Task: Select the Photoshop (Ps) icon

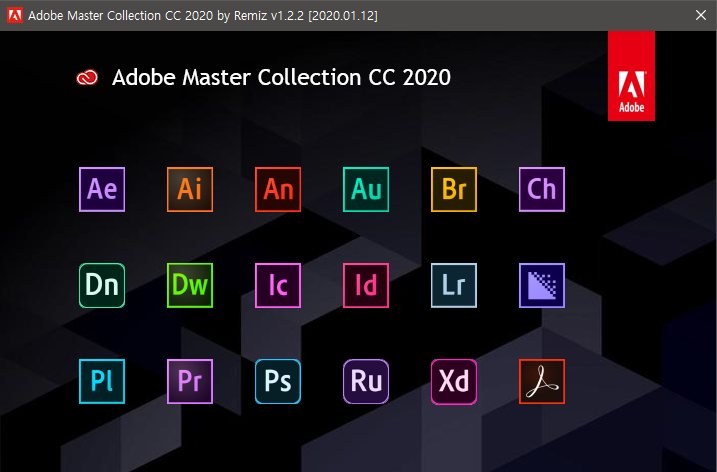Action: [x=278, y=381]
